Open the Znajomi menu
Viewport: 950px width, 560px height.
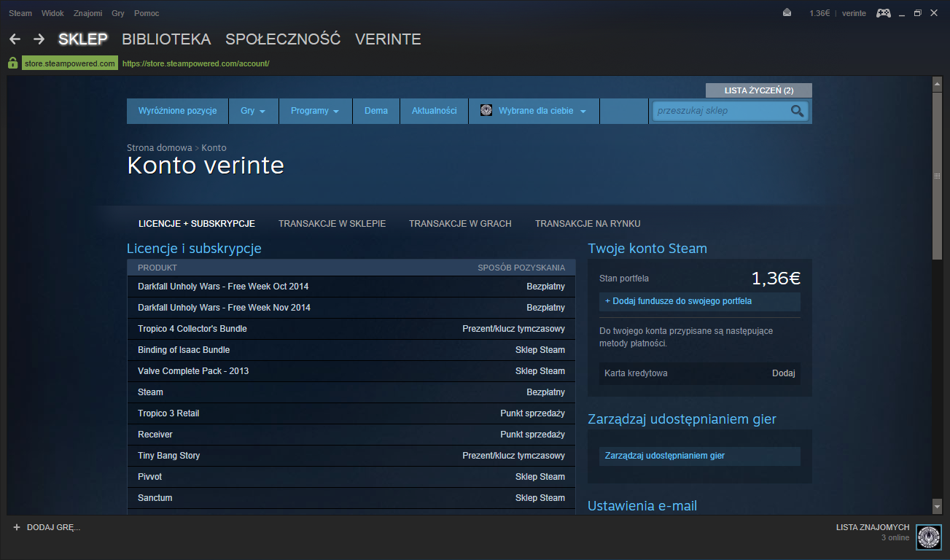click(x=87, y=13)
